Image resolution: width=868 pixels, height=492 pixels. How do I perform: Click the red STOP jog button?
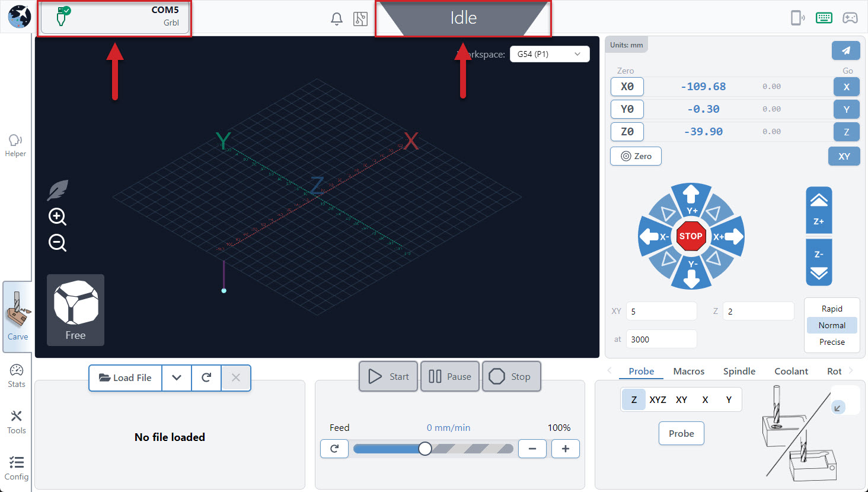click(691, 236)
